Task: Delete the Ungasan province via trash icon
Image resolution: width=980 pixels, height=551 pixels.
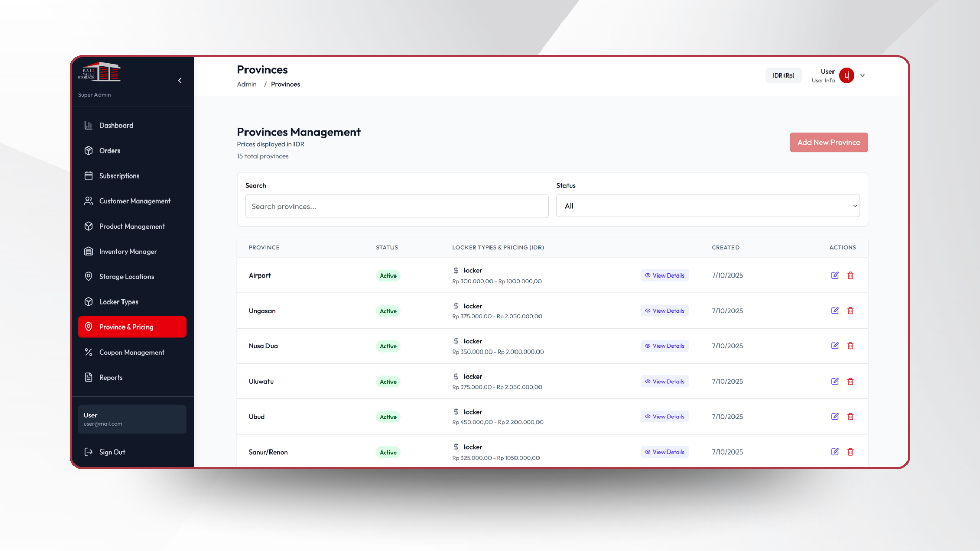Action: point(850,311)
